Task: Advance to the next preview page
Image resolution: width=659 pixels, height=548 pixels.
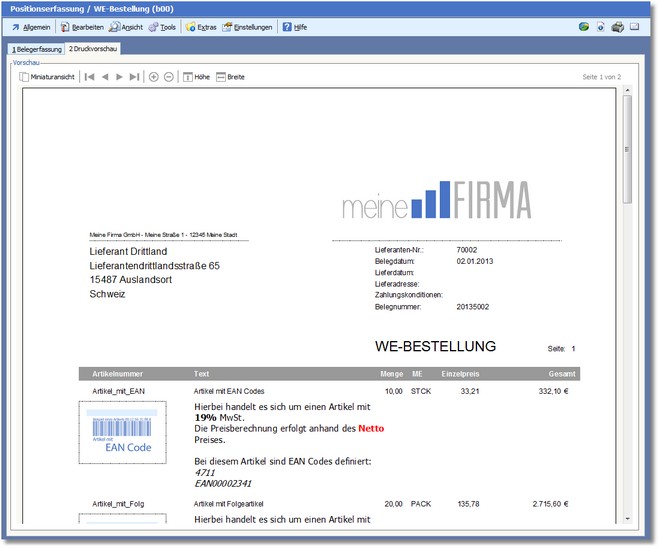Action: point(119,76)
